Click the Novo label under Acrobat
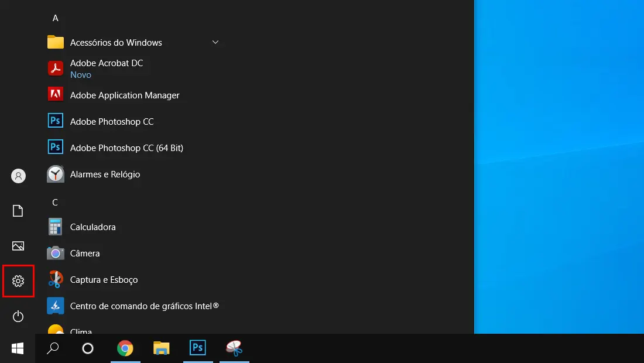 (81, 75)
